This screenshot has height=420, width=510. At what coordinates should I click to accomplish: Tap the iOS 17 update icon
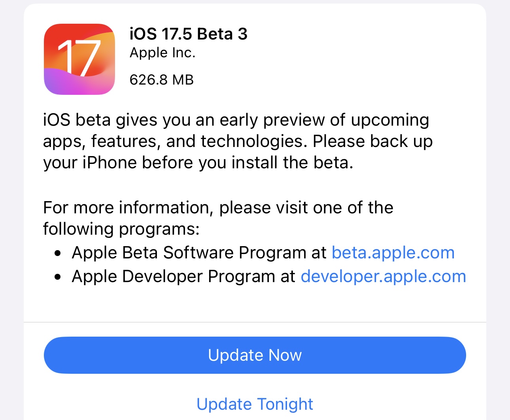point(79,59)
